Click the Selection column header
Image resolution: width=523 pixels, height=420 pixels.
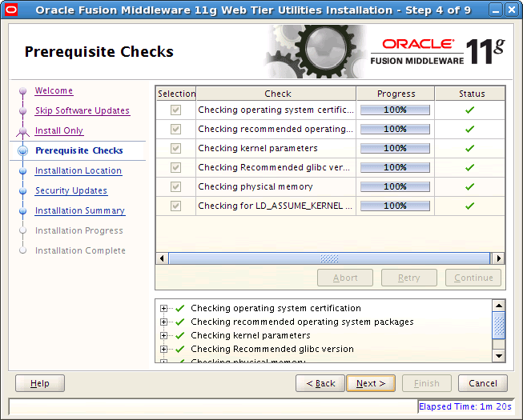tap(176, 94)
